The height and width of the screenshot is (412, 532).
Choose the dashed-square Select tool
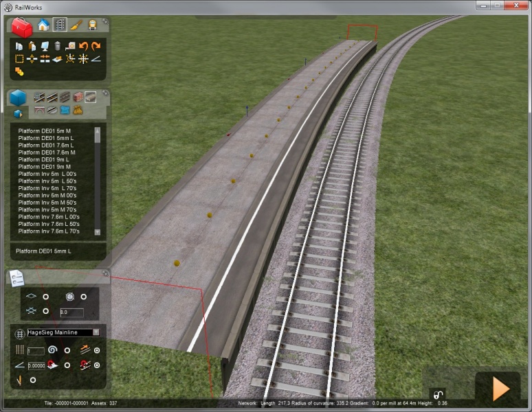[x=19, y=59]
